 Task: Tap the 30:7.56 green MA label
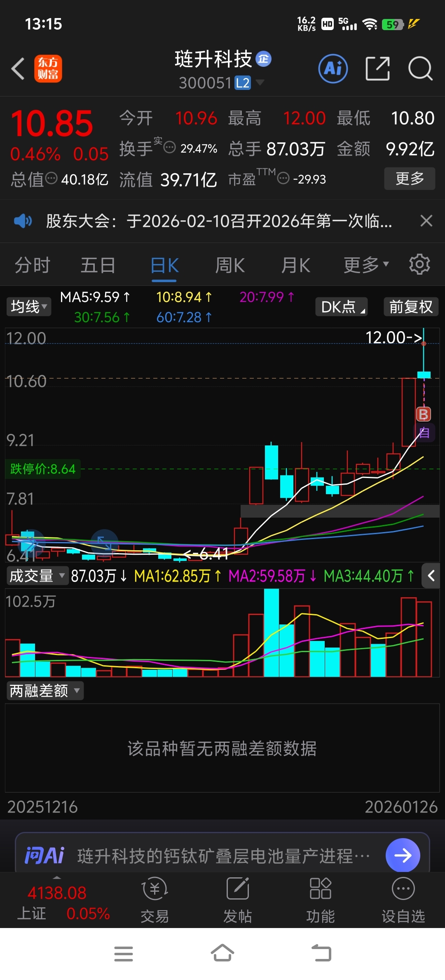(x=102, y=317)
